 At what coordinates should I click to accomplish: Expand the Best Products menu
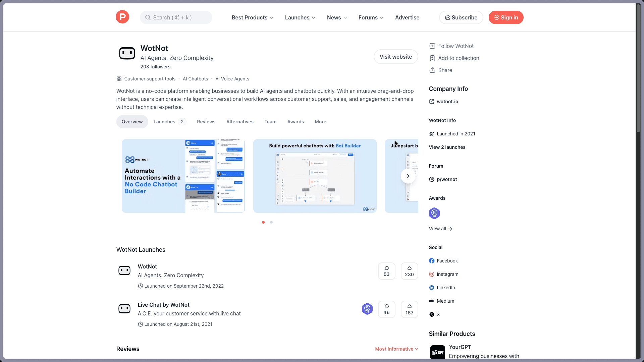click(252, 17)
